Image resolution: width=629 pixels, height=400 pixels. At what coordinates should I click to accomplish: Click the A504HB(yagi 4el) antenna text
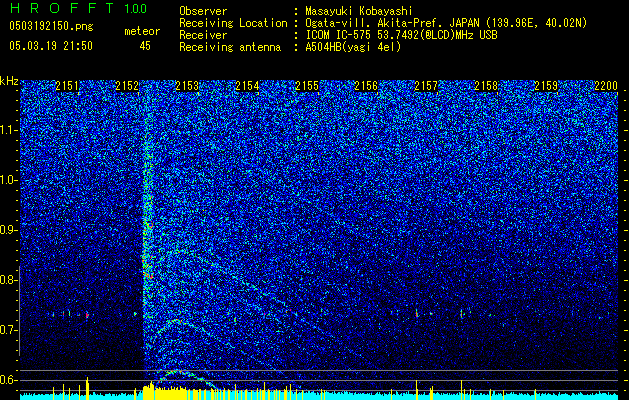[353, 47]
